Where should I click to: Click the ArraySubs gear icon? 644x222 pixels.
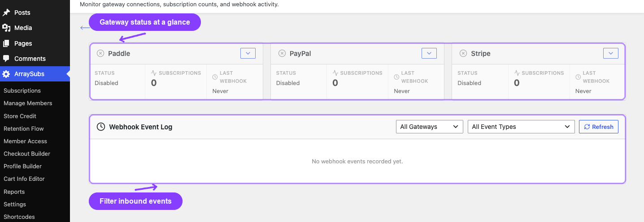pyautogui.click(x=6, y=74)
